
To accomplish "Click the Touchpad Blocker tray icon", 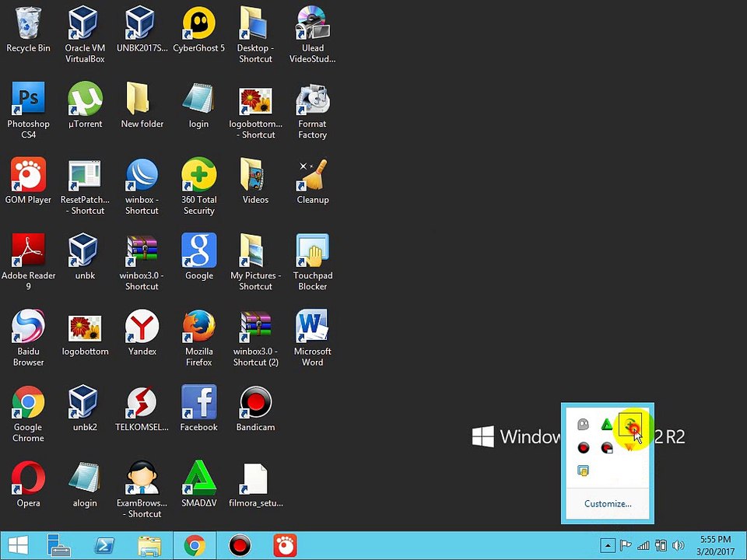I will point(583,471).
